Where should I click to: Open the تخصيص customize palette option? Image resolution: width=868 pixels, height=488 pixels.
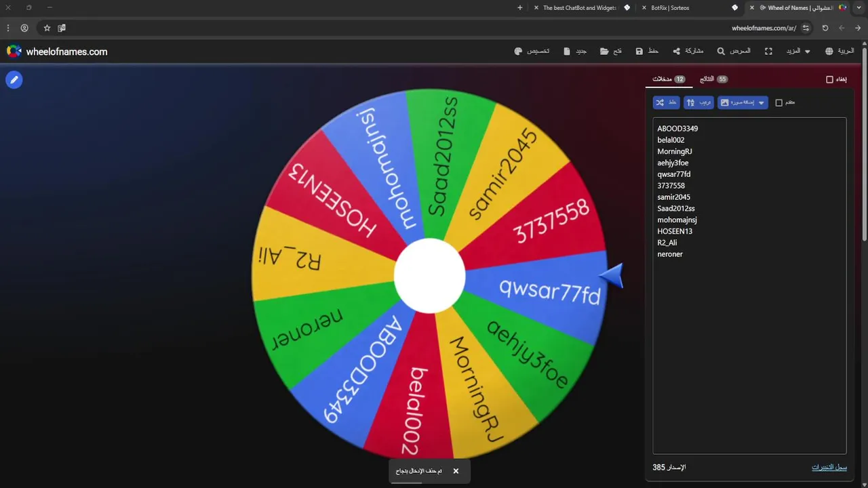point(532,52)
